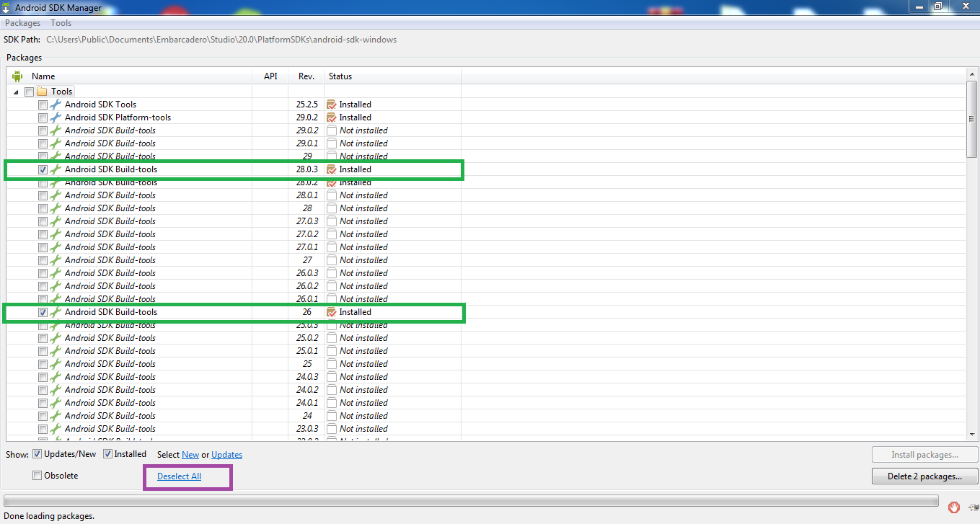Viewport: 980px width, 524px height.
Task: Click the 'Done loading packages.' status text
Action: (x=49, y=516)
